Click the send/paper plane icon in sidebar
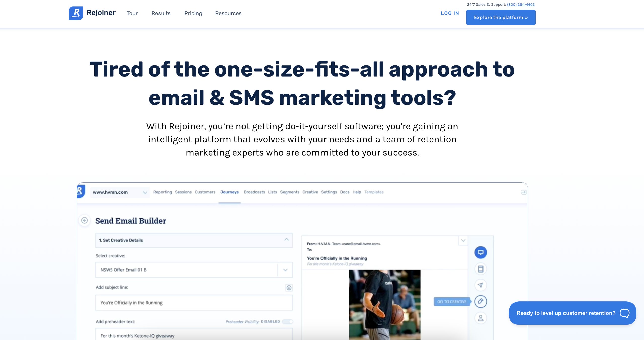The image size is (644, 340). pos(480,285)
